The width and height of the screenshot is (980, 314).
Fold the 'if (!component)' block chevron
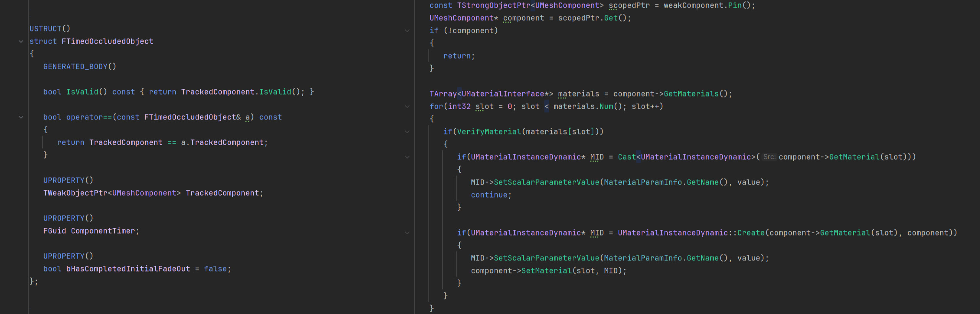(407, 31)
